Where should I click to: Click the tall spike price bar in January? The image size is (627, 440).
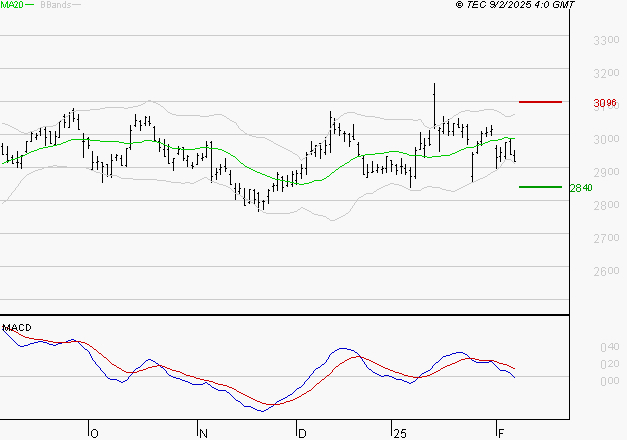click(x=434, y=106)
